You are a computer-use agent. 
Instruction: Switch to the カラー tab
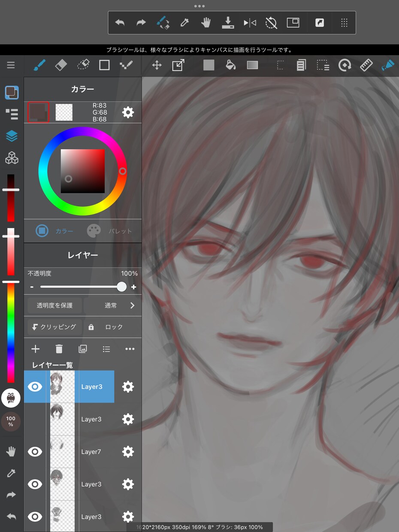(54, 231)
